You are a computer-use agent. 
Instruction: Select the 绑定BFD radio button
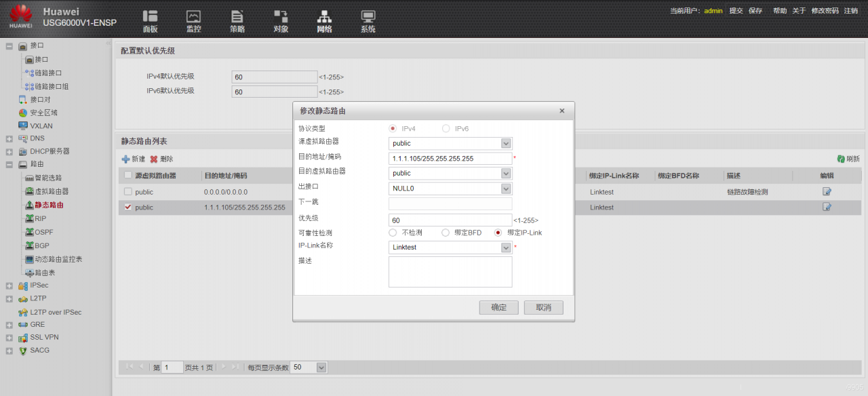tap(446, 233)
